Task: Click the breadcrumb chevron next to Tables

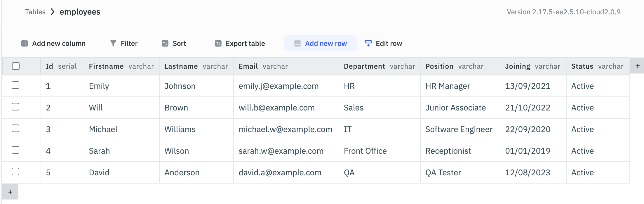Action: coord(53,12)
